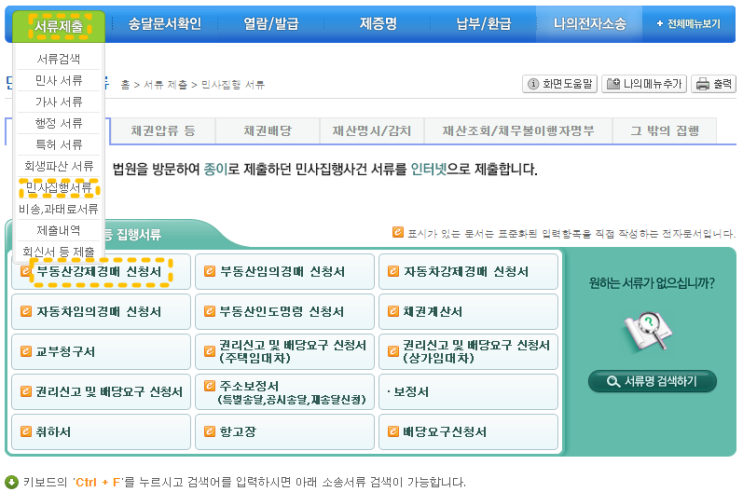Open the 항고장 document
This screenshot has height=492, width=743.
click(x=284, y=432)
